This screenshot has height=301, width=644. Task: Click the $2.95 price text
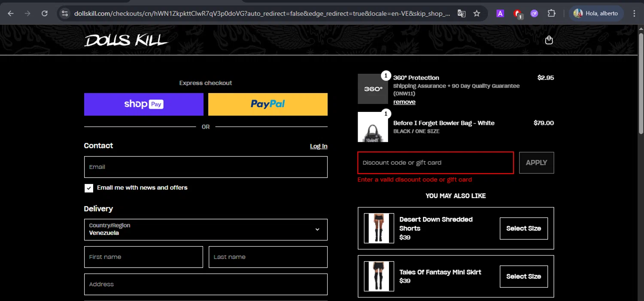tap(546, 78)
